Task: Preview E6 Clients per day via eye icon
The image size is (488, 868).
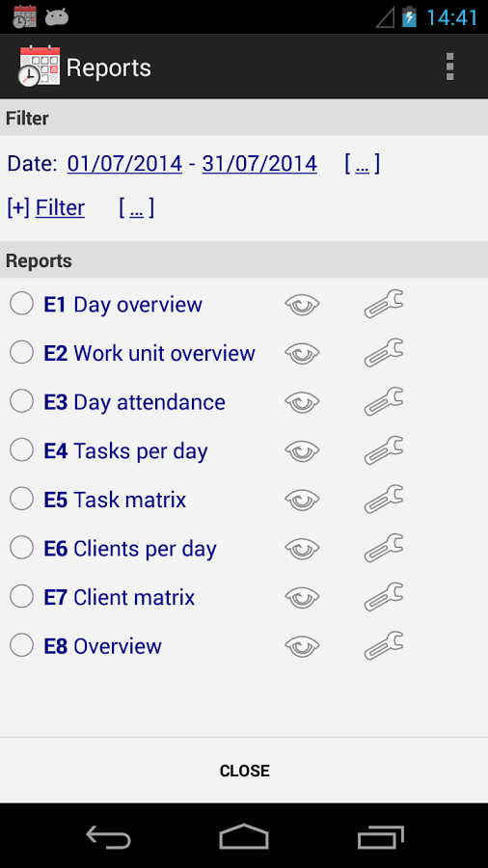Action: pyautogui.click(x=302, y=548)
